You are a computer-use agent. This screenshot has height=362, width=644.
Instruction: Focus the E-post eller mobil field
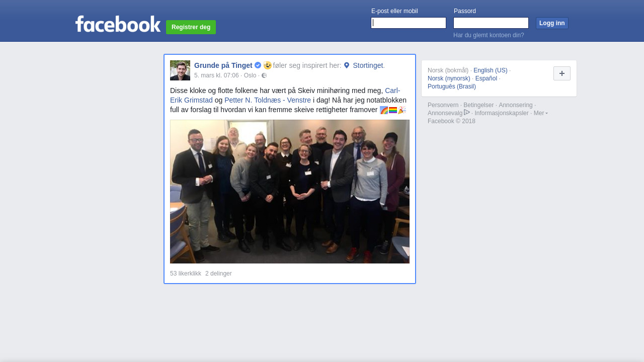[x=409, y=23]
